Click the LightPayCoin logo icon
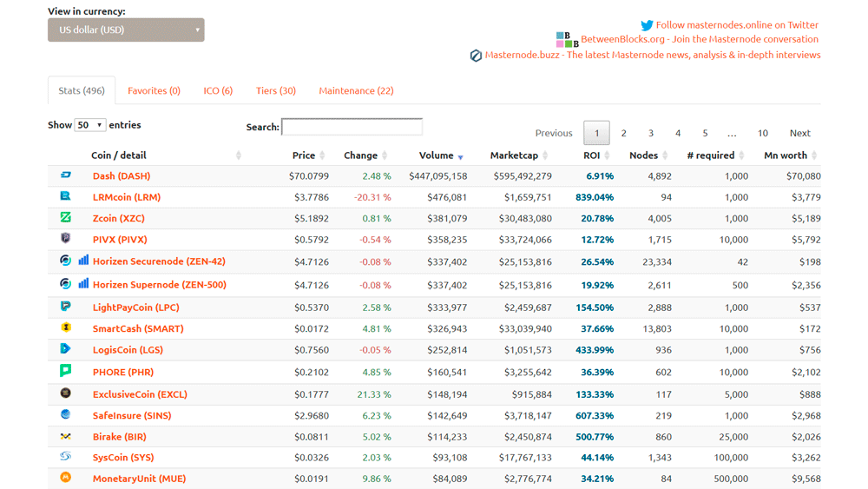Screen dimensions: 868x489 coord(65,306)
